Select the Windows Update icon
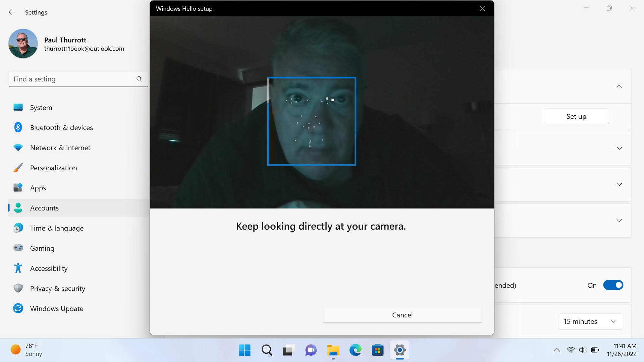 point(18,308)
